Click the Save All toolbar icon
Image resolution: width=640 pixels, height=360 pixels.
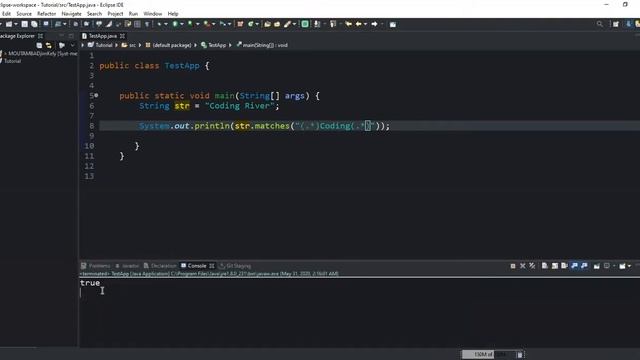(34, 24)
